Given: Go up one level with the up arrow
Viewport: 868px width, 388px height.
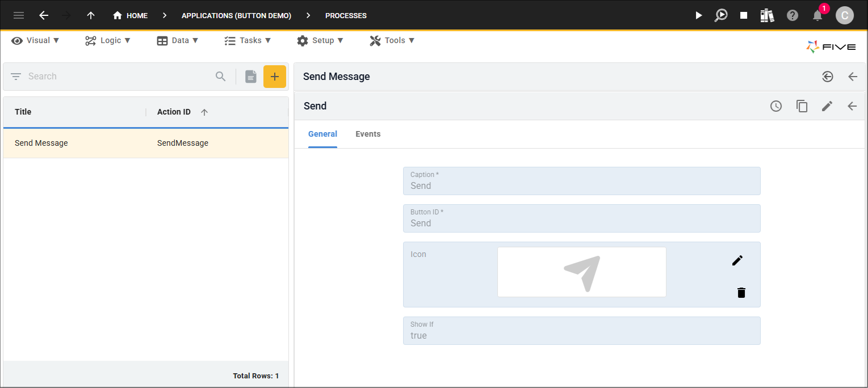Looking at the screenshot, I should tap(91, 15).
